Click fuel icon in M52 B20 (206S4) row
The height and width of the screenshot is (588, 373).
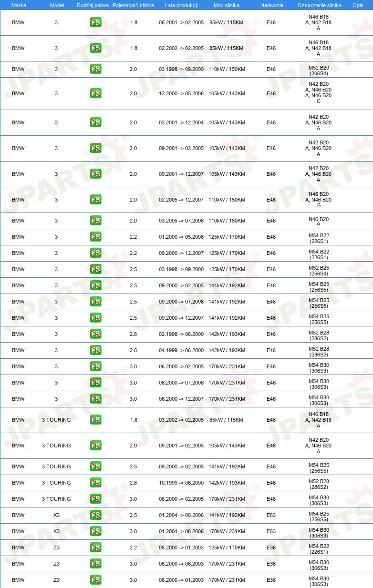(96, 69)
